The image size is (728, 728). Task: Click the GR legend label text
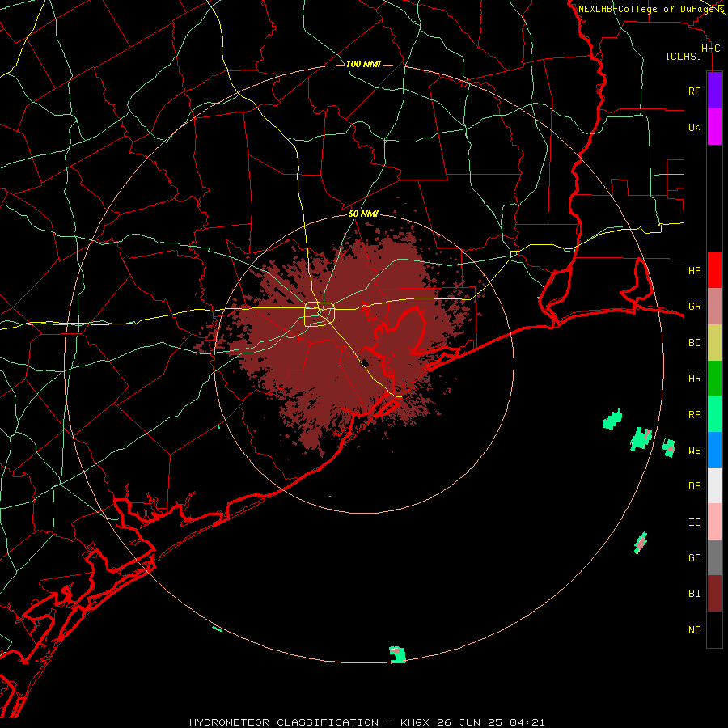694,307
